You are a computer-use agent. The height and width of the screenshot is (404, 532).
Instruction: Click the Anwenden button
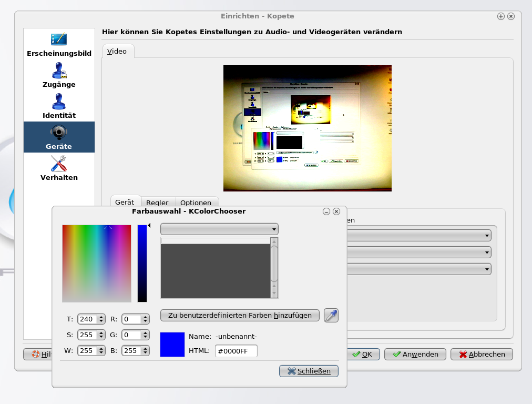coord(415,354)
